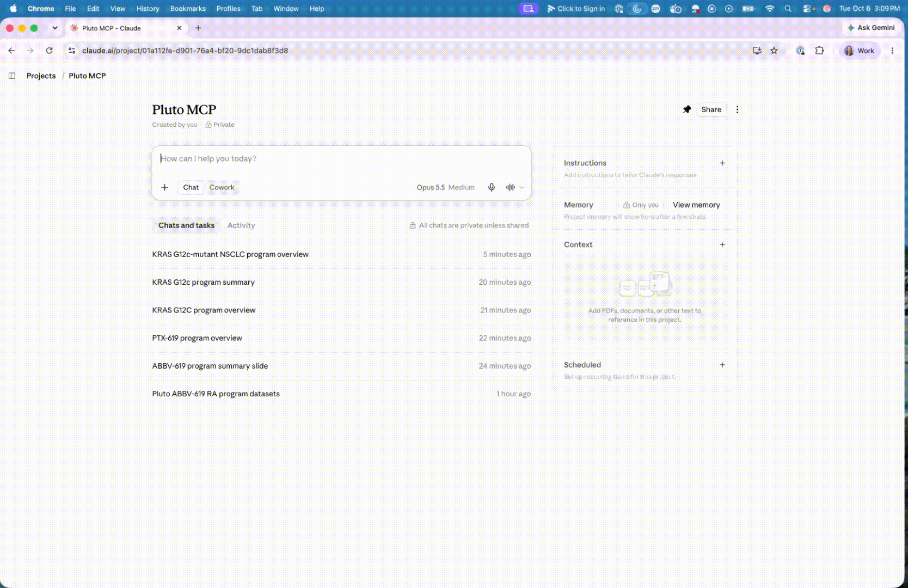Screen dimensions: 908x588
Task: Switch composer to Chat mode
Action: [x=191, y=187]
